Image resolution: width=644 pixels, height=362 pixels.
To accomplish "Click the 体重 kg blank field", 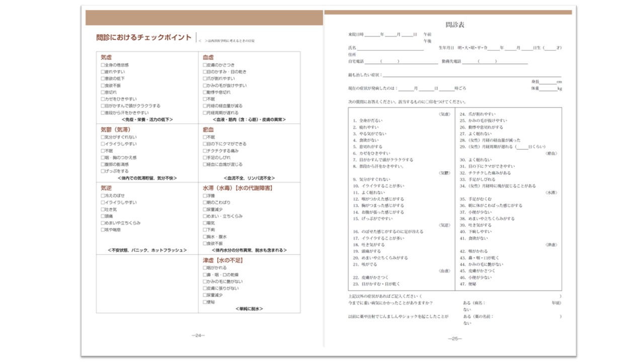I will [x=548, y=89].
